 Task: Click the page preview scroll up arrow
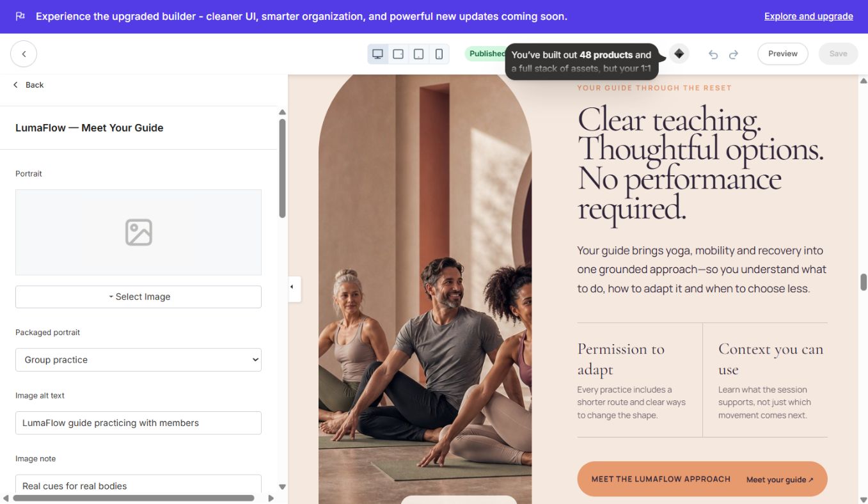click(x=864, y=81)
